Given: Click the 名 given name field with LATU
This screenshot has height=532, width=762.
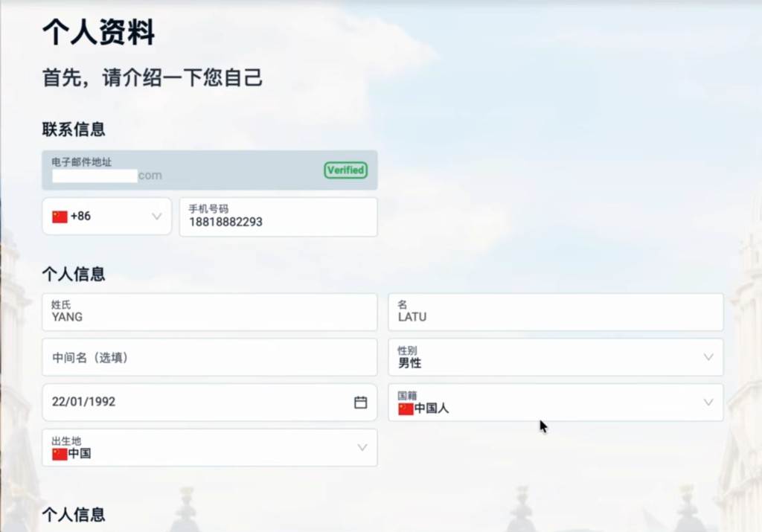Looking at the screenshot, I should point(555,312).
